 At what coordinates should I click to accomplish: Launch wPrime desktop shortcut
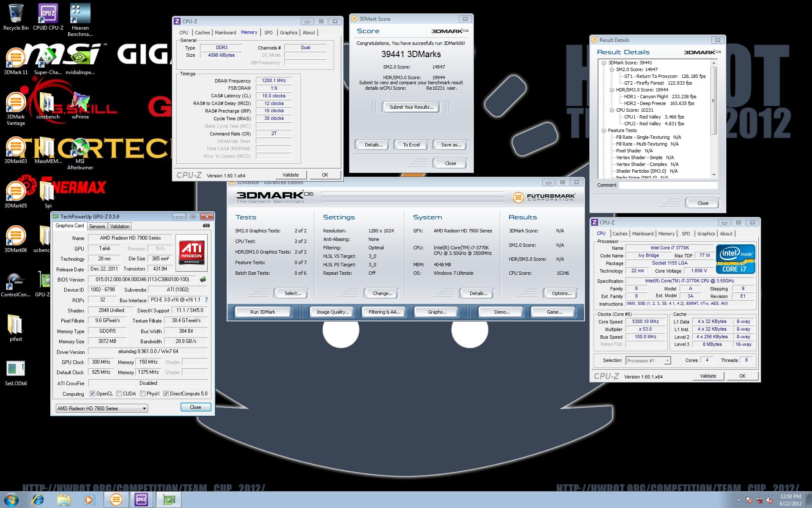tap(80, 106)
